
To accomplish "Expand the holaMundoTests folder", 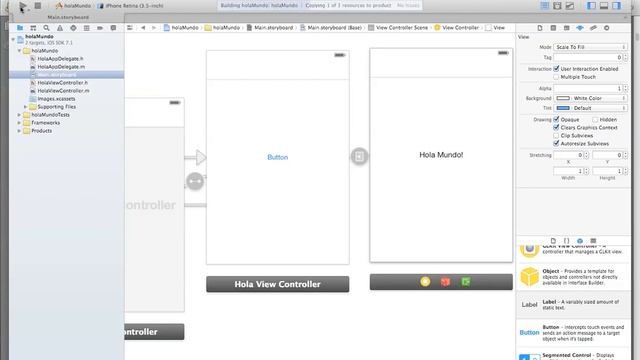I will 19,115.
